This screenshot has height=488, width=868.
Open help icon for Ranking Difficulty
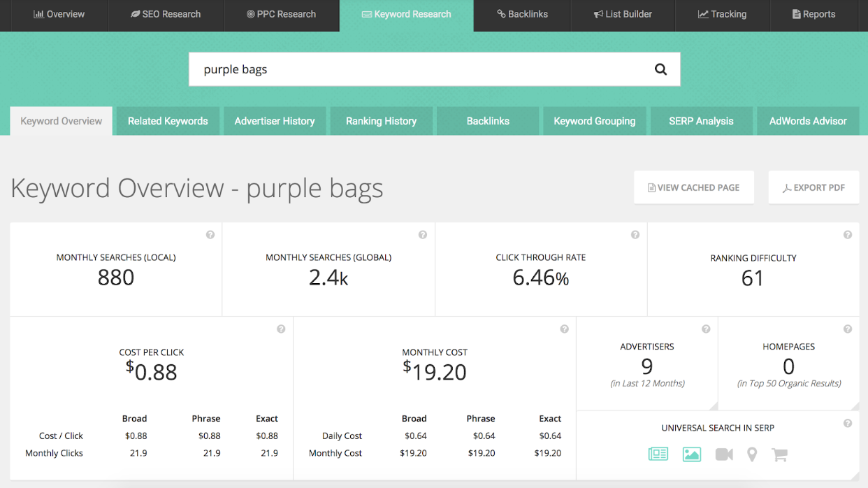[847, 235]
